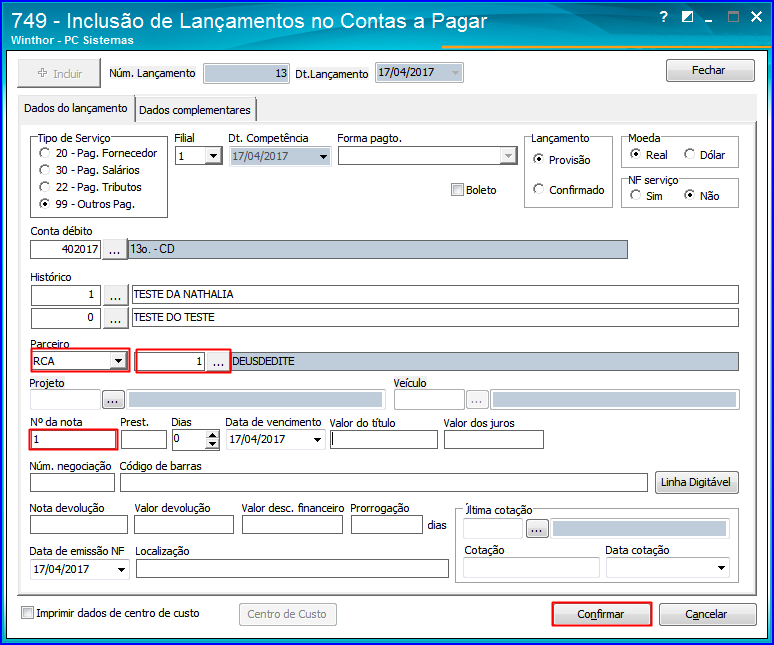Image resolution: width=774 pixels, height=645 pixels.
Task: Select 30 - Pag. Salários option
Action: pos(44,170)
